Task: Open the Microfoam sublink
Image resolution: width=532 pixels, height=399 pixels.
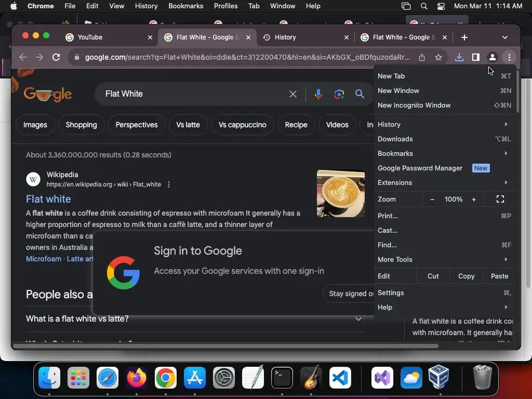Action: click(x=44, y=259)
